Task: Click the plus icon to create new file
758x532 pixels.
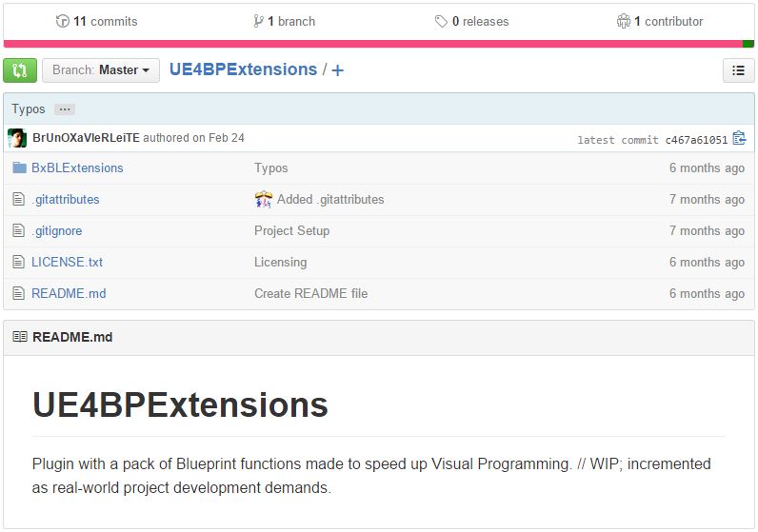Action: (338, 70)
